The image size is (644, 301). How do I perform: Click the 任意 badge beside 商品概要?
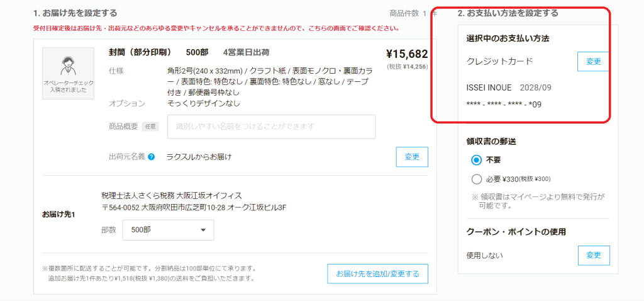click(x=150, y=127)
